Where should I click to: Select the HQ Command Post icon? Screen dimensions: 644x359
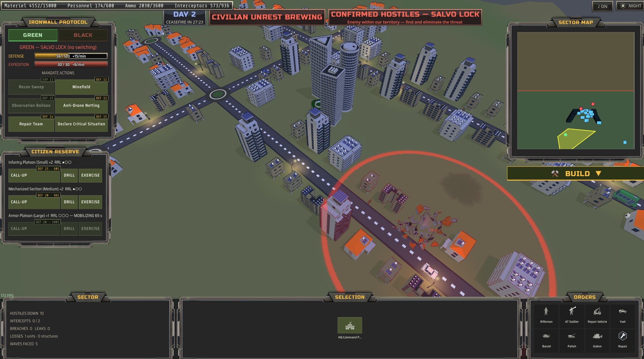pos(350,325)
